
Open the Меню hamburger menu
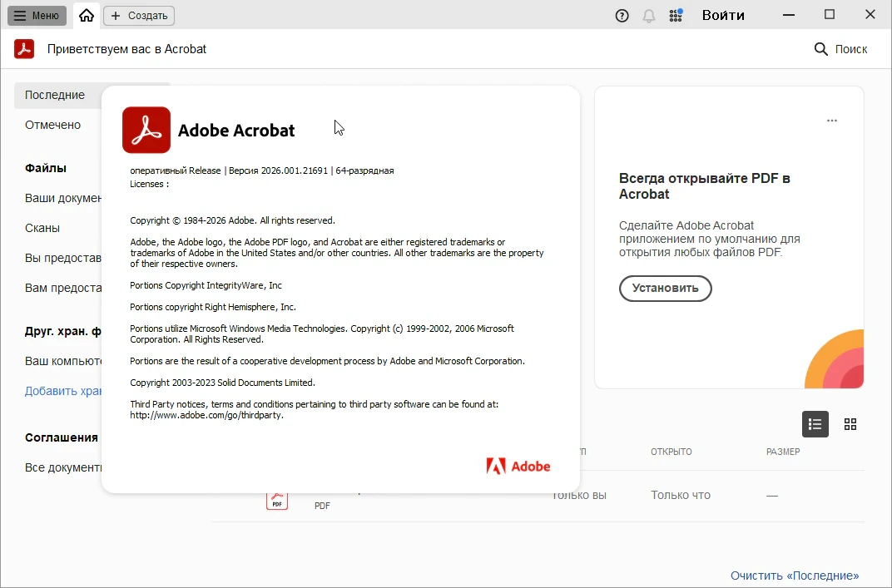[37, 15]
